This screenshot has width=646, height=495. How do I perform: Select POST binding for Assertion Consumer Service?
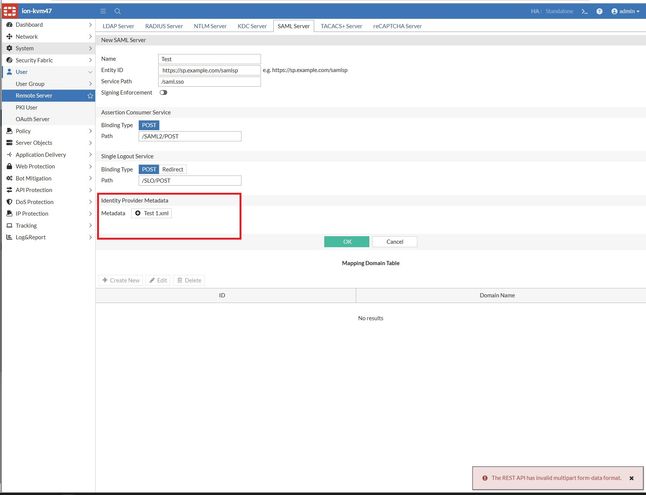[x=149, y=125]
